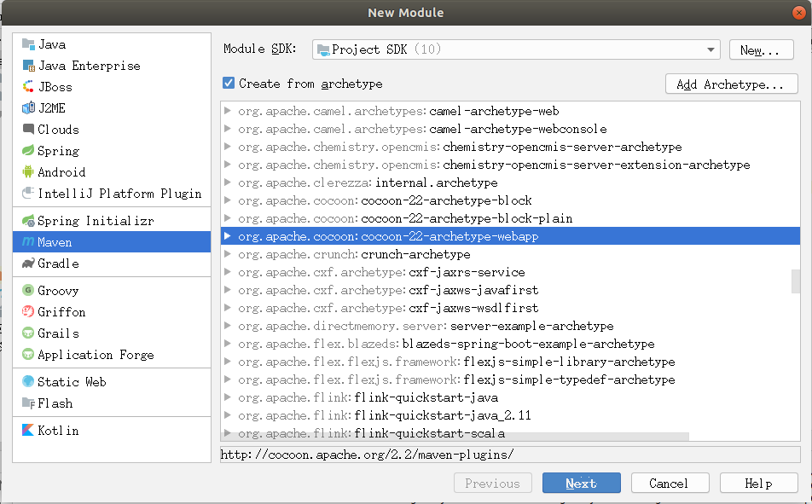Viewport: 812px width, 504px height.
Task: Click the Kotlin logo icon
Action: (x=29, y=431)
